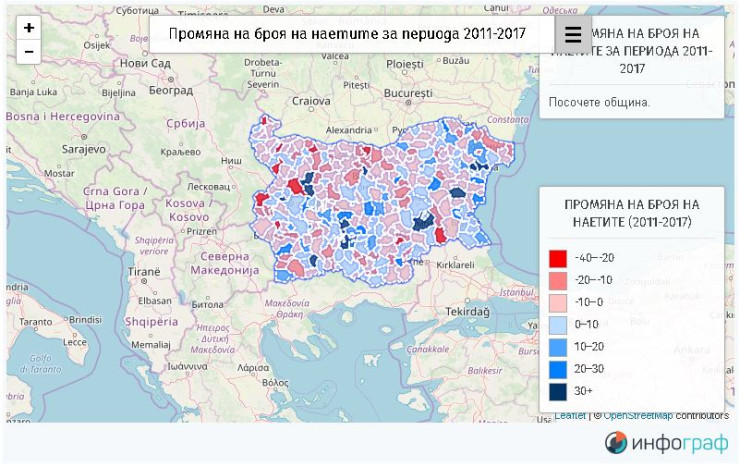Click the zoom in plus button

(28, 29)
